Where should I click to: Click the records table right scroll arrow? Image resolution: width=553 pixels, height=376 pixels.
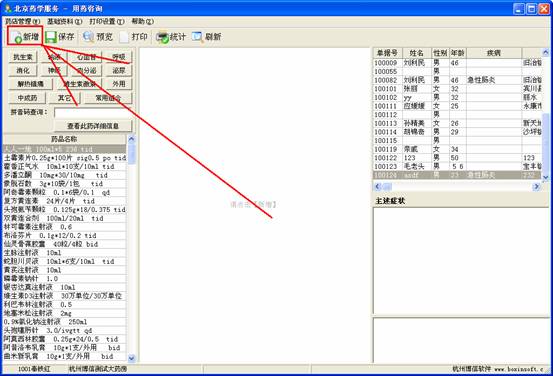click(536, 187)
